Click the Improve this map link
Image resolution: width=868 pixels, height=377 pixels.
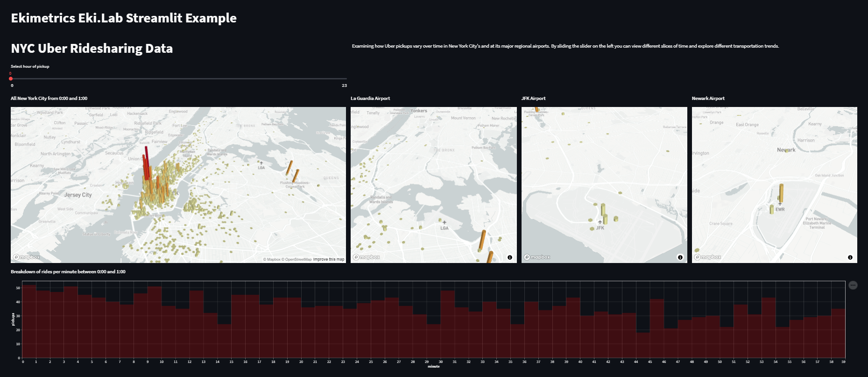pyautogui.click(x=329, y=259)
